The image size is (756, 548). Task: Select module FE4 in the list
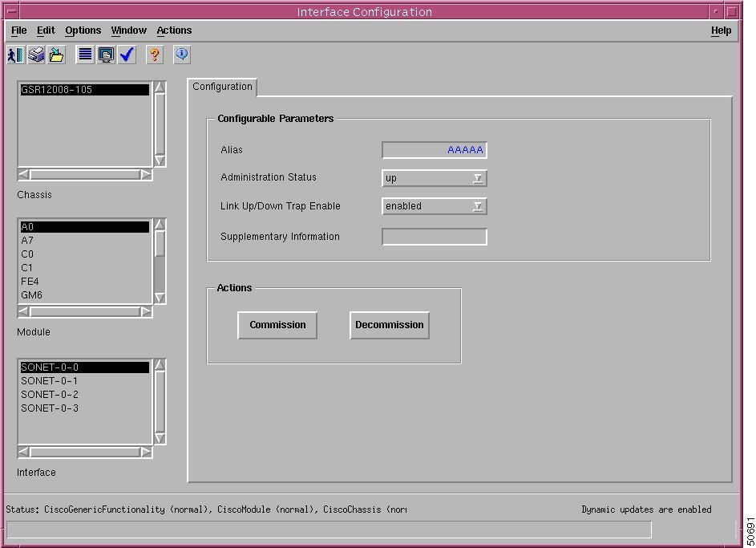[85, 282]
